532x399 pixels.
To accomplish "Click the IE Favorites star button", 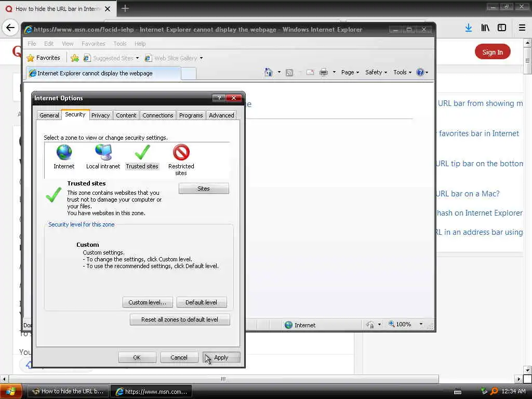I will [x=44, y=58].
